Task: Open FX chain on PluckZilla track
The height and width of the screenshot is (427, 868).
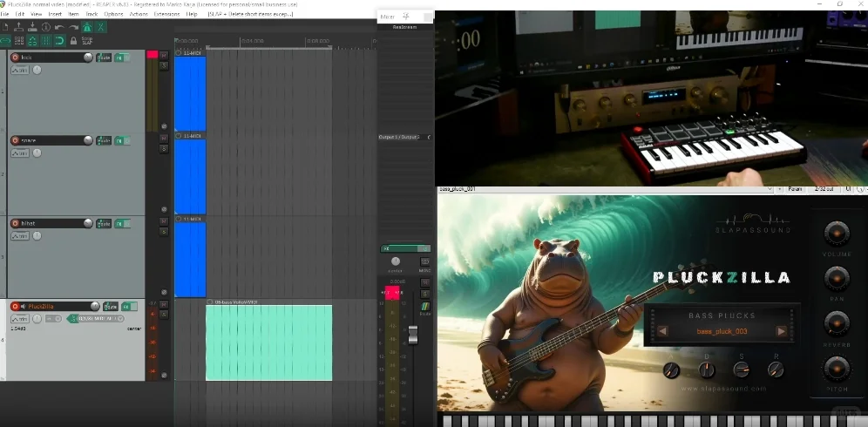Action: pyautogui.click(x=126, y=306)
